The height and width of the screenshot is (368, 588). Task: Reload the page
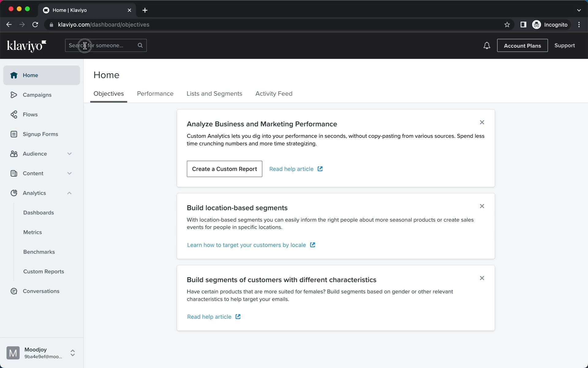point(35,25)
